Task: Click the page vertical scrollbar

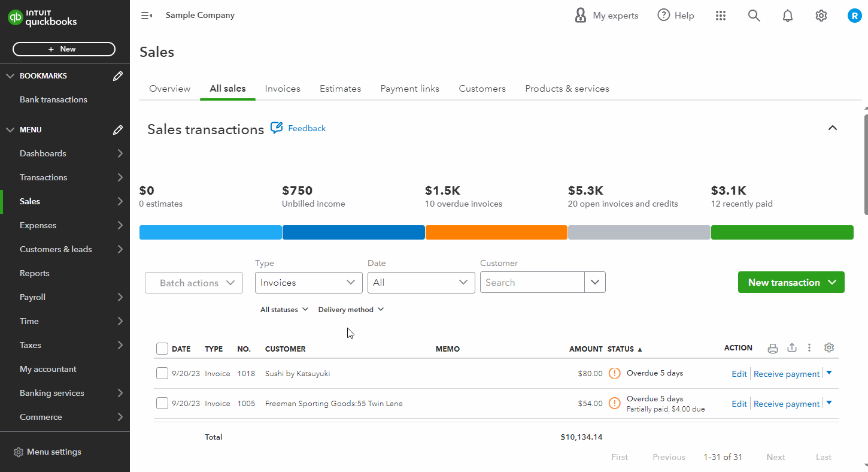Action: [x=865, y=164]
